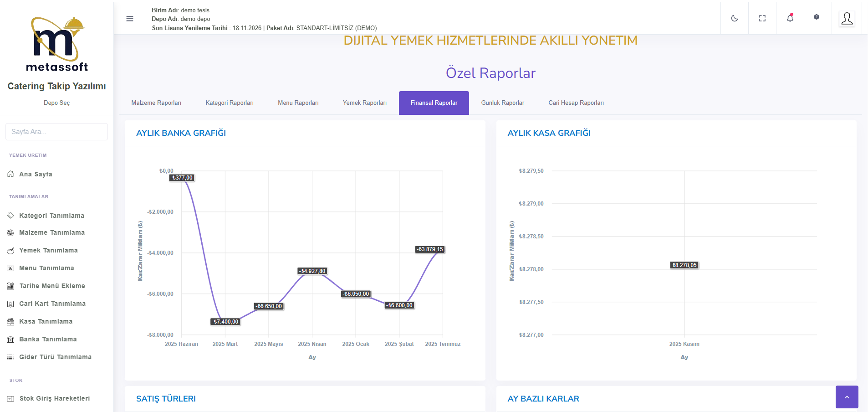The image size is (868, 412).
Task: Focus the Sayfa Ara search field
Action: point(56,132)
